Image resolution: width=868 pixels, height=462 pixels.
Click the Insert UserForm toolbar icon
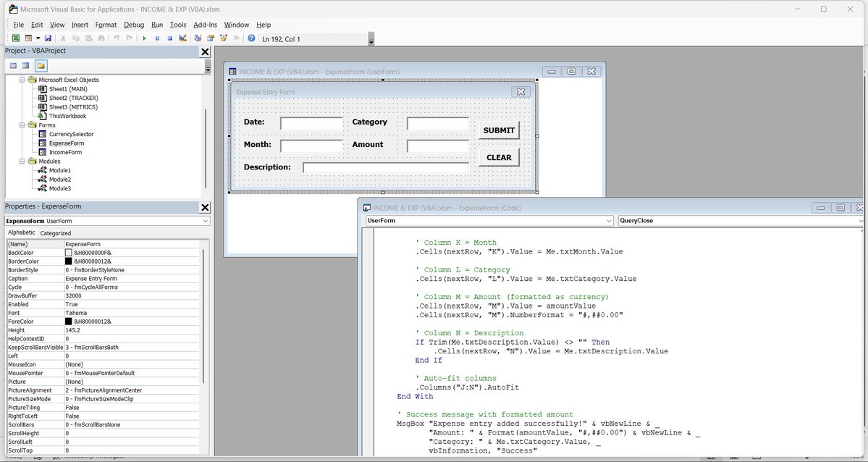click(x=28, y=38)
